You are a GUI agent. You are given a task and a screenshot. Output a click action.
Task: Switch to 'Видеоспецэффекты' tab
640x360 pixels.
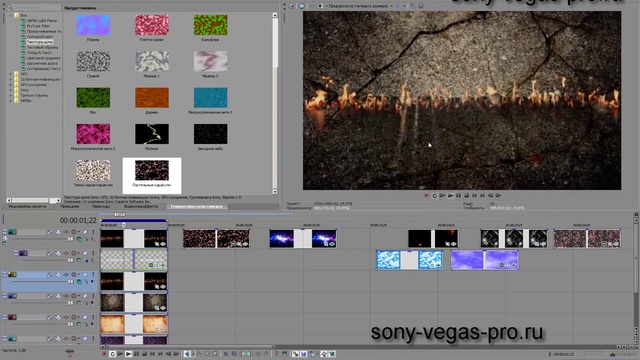(141, 207)
